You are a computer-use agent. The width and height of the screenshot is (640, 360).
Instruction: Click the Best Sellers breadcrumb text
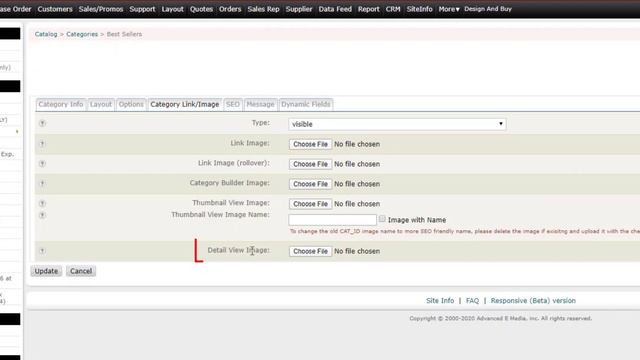(x=124, y=34)
